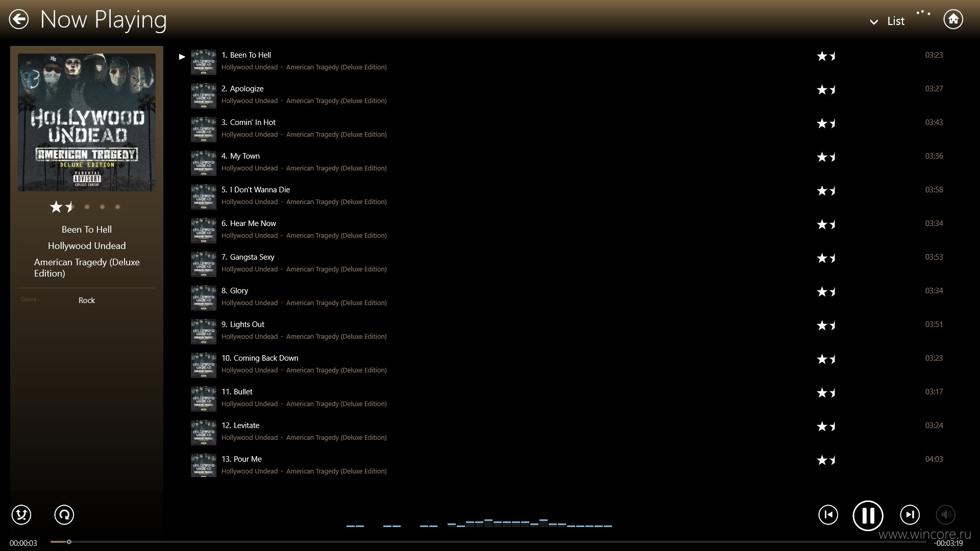This screenshot has height=551, width=980.
Task: Click the audio spectrum visualizer
Action: click(479, 523)
